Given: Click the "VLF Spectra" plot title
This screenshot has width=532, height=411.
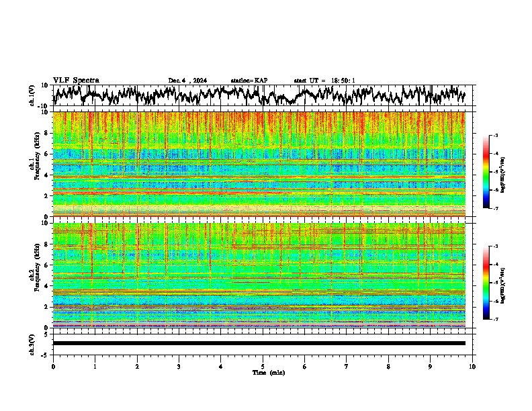Looking at the screenshot, I should (x=76, y=81).
